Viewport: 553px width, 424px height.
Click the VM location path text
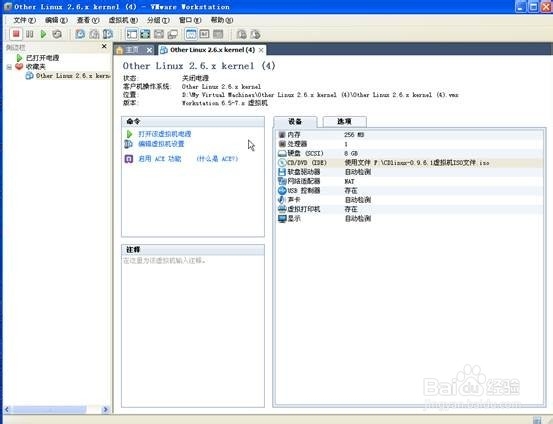coord(320,95)
